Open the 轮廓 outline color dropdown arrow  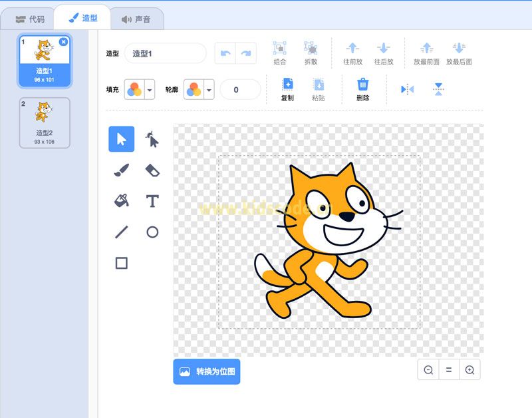[x=209, y=90]
